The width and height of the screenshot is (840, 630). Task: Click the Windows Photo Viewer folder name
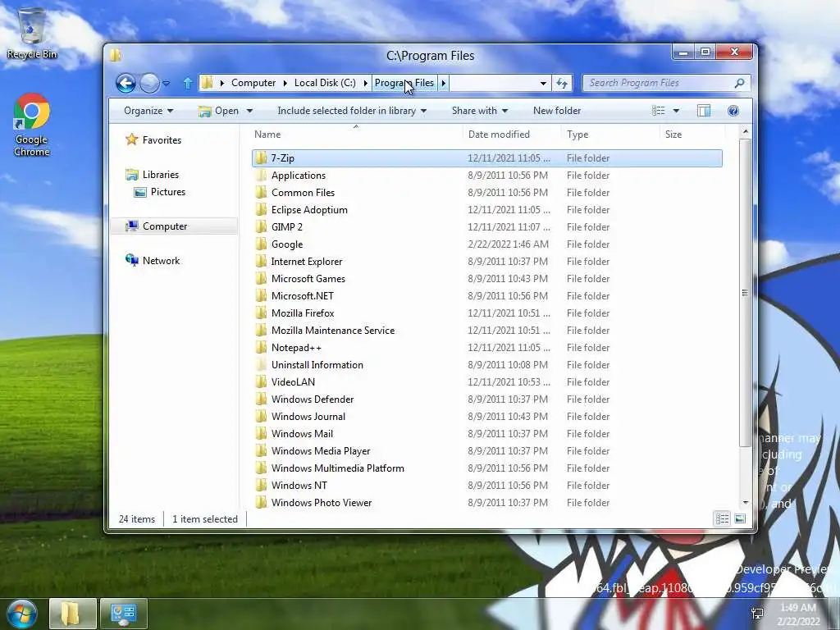(x=322, y=503)
